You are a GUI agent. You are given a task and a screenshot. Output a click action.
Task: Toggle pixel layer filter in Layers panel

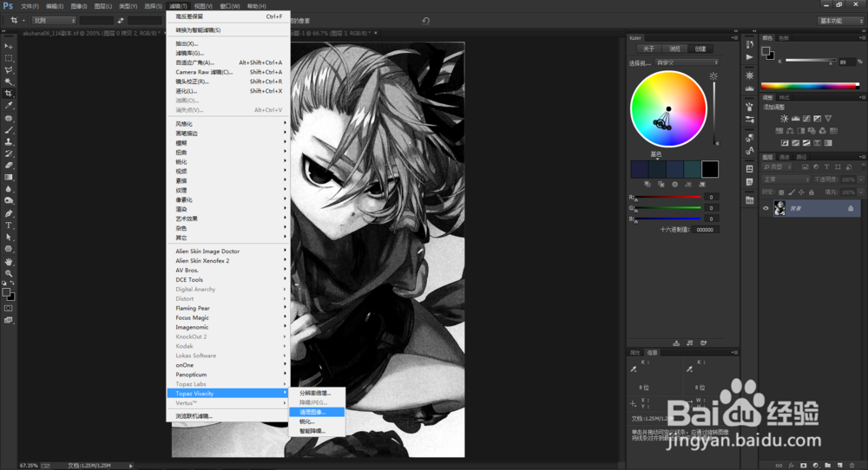coord(805,167)
